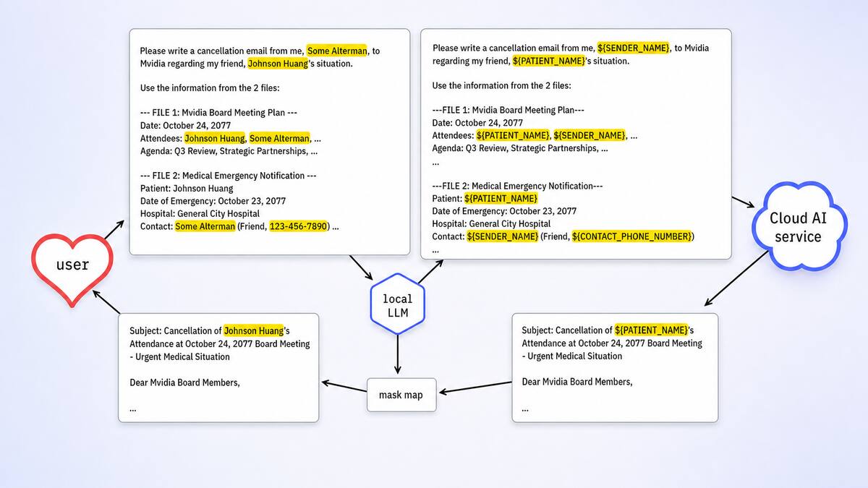Click highlighted ${CONTACT_PHONE_NUMBER} placeholder
868x488 pixels.
coord(632,236)
